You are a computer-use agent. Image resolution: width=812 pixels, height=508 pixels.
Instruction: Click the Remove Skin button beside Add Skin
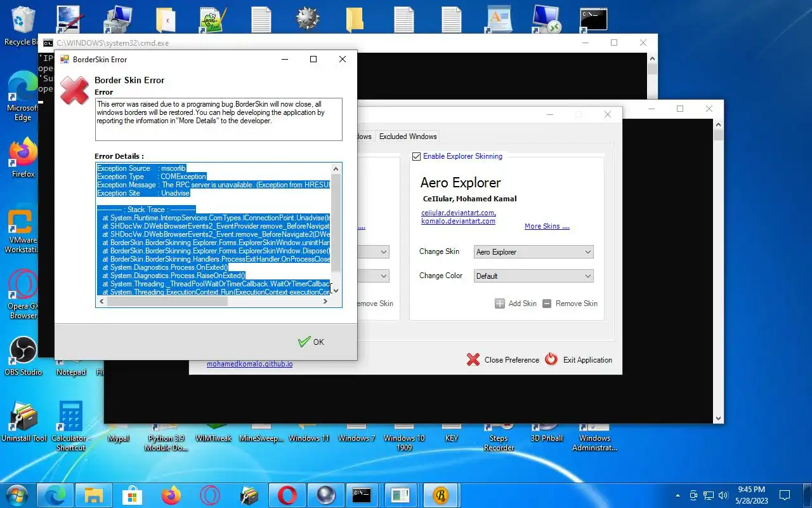pos(570,304)
